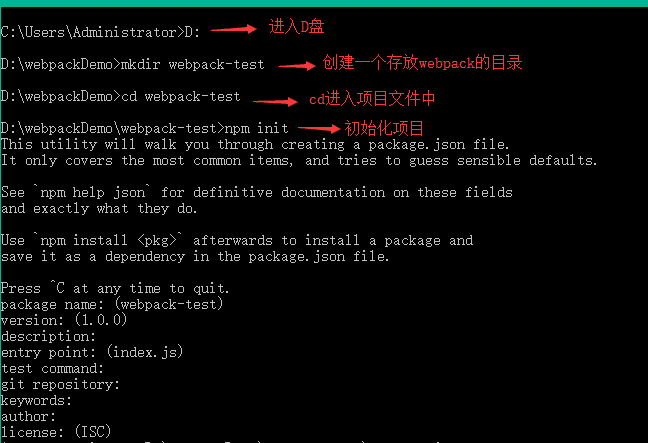Click the 'description:' prompt line
648x443 pixels.
[x=48, y=336]
